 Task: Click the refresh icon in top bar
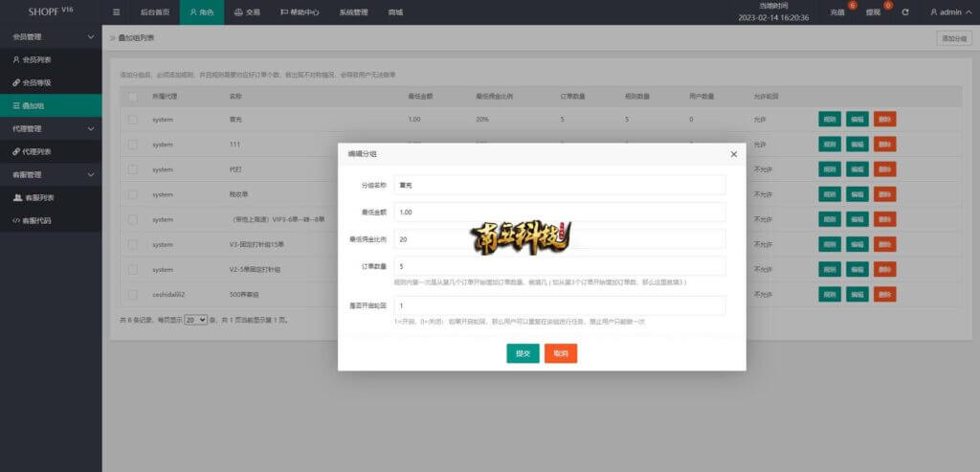(905, 12)
